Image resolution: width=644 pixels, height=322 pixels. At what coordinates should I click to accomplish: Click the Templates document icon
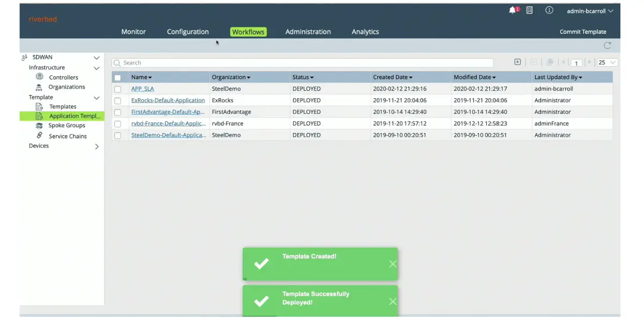(39, 106)
